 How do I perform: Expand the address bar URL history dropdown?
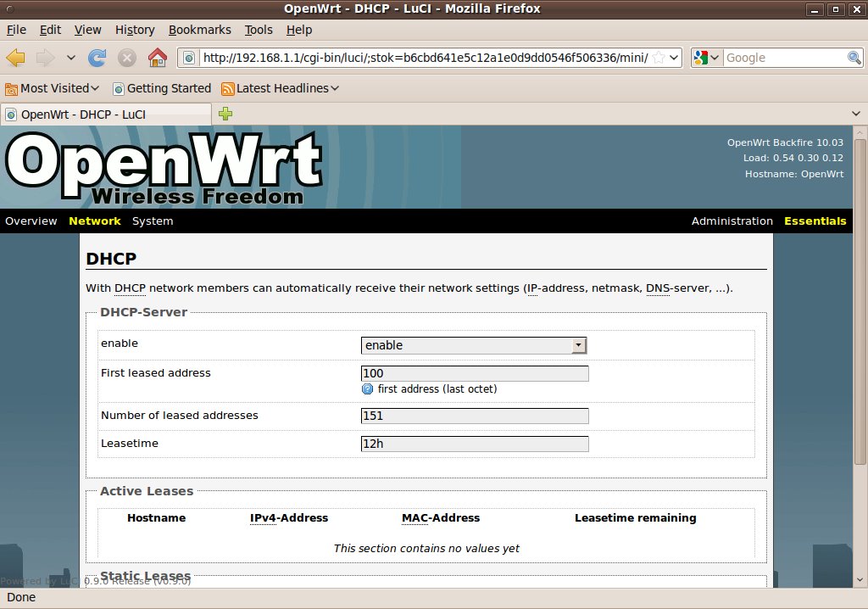point(674,58)
